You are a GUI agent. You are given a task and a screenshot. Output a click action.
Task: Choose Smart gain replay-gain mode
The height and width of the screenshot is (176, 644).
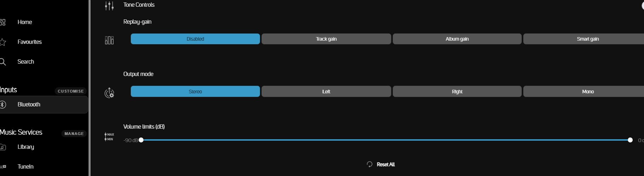587,39
